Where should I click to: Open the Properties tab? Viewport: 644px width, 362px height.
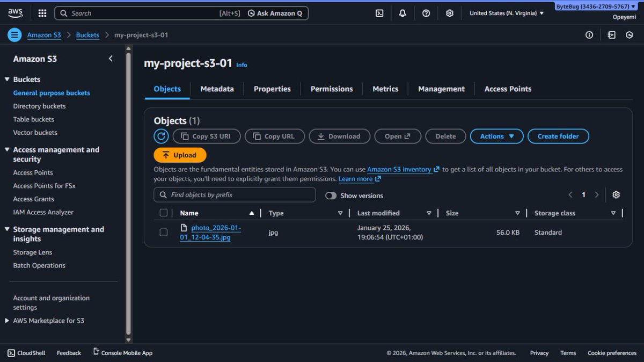point(272,89)
